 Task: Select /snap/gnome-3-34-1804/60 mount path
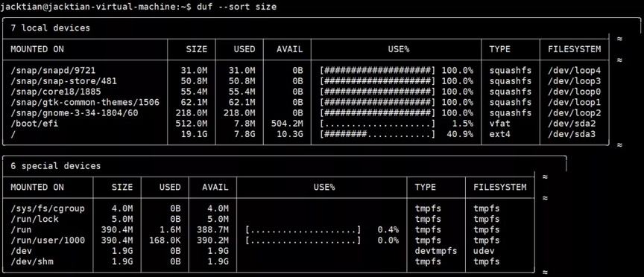point(75,113)
